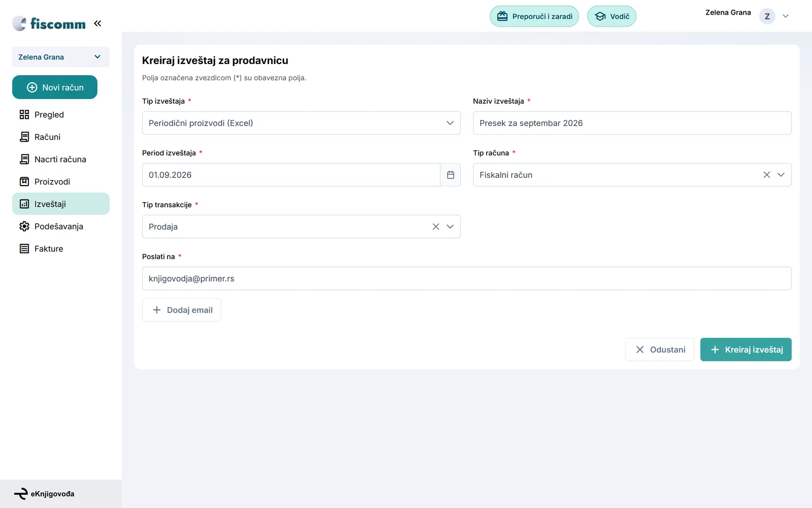Open calendar picker for Period izveštaja
Viewport: 812px width, 508px height.
[x=450, y=175]
